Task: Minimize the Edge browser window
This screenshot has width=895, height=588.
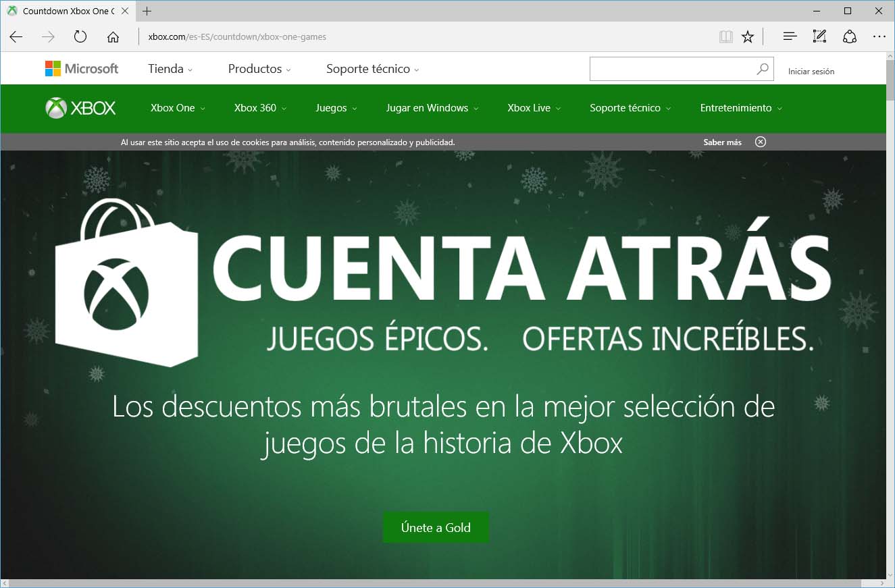Action: tap(817, 11)
